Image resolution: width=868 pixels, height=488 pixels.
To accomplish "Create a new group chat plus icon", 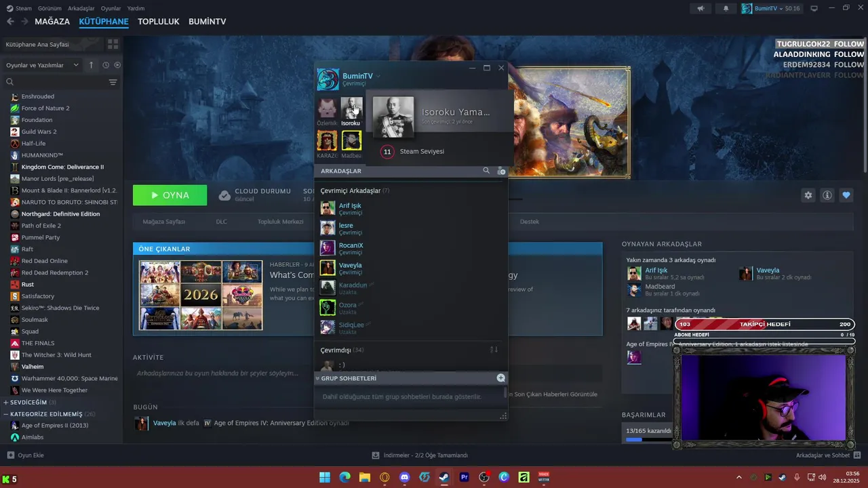I will 501,378.
